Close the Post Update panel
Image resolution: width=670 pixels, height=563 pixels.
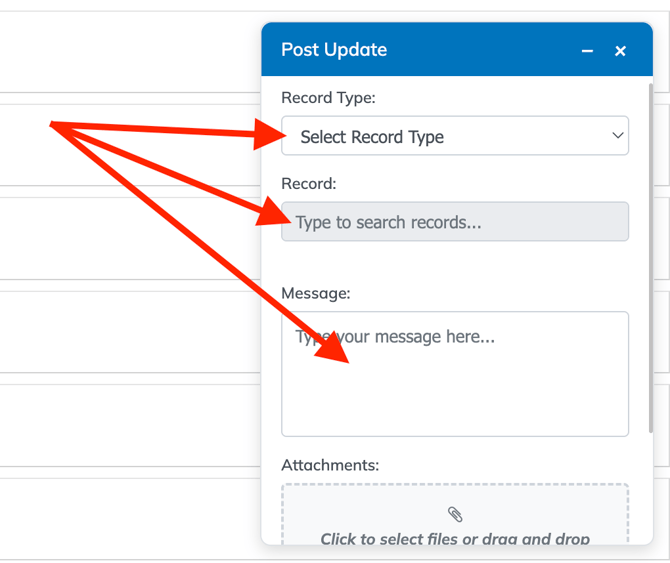(x=620, y=51)
